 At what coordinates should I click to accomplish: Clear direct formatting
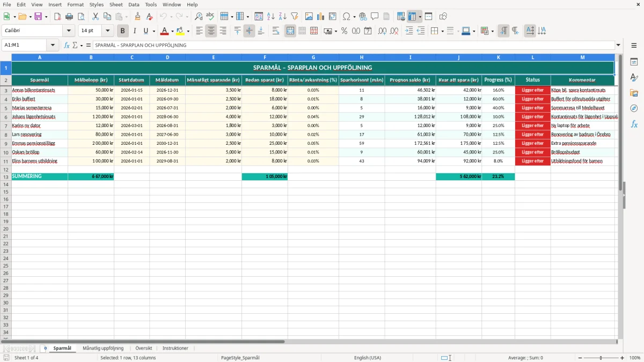click(x=149, y=17)
